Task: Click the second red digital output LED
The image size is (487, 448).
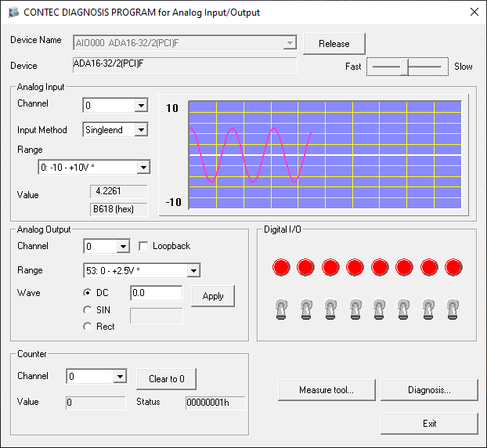Action: (305, 267)
